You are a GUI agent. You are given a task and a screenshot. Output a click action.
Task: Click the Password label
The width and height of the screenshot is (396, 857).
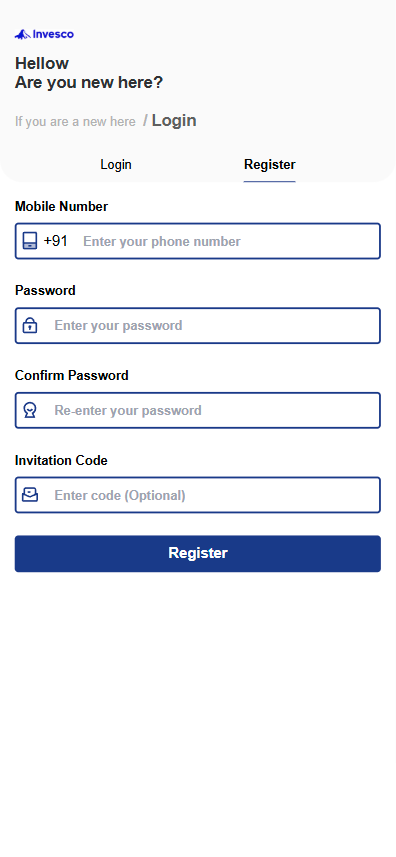(45, 291)
